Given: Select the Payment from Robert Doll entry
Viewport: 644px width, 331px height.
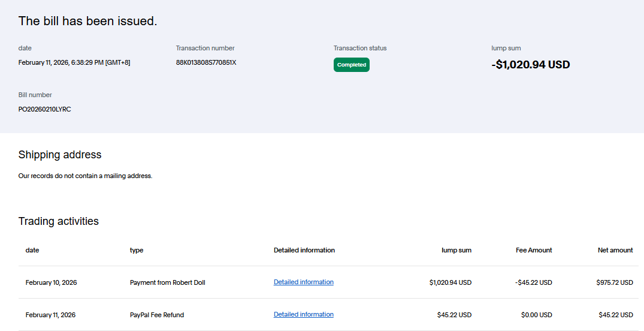Looking at the screenshot, I should (167, 282).
